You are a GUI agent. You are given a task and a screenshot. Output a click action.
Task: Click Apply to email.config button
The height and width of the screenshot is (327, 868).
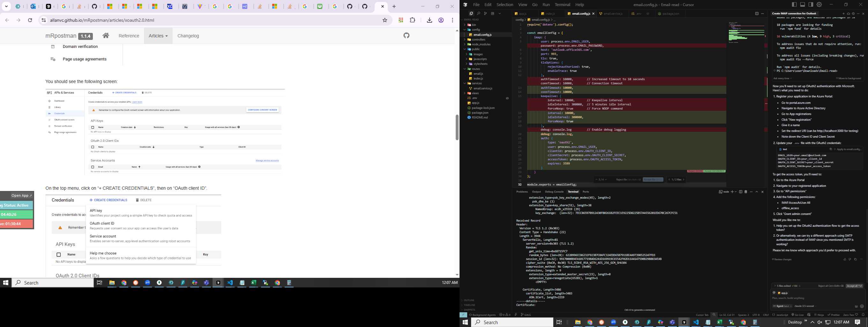[x=849, y=149]
